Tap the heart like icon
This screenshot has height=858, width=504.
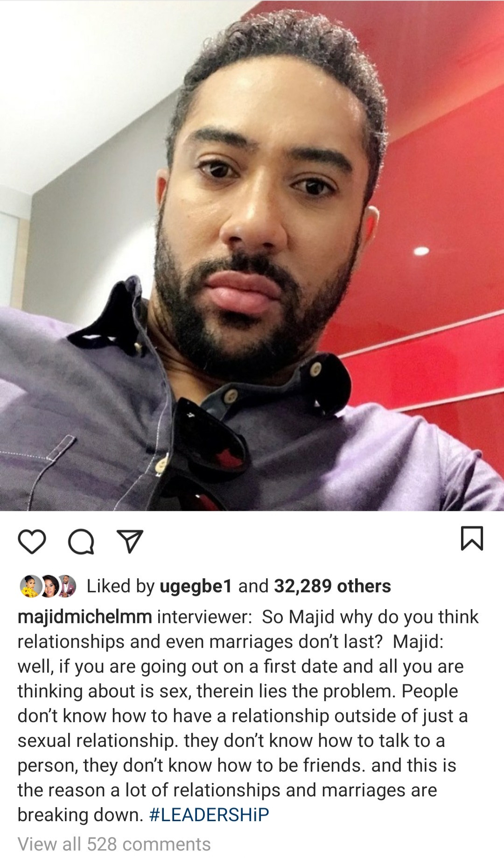click(x=32, y=542)
